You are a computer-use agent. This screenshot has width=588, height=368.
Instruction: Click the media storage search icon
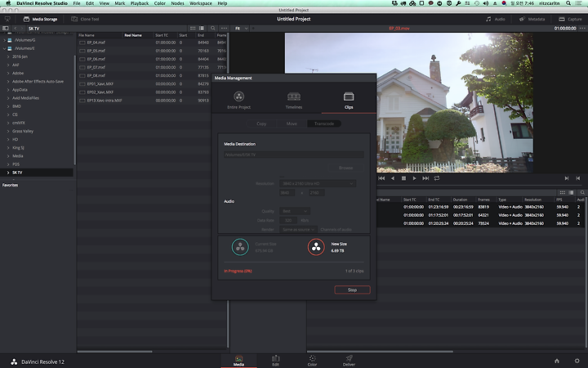(x=213, y=28)
